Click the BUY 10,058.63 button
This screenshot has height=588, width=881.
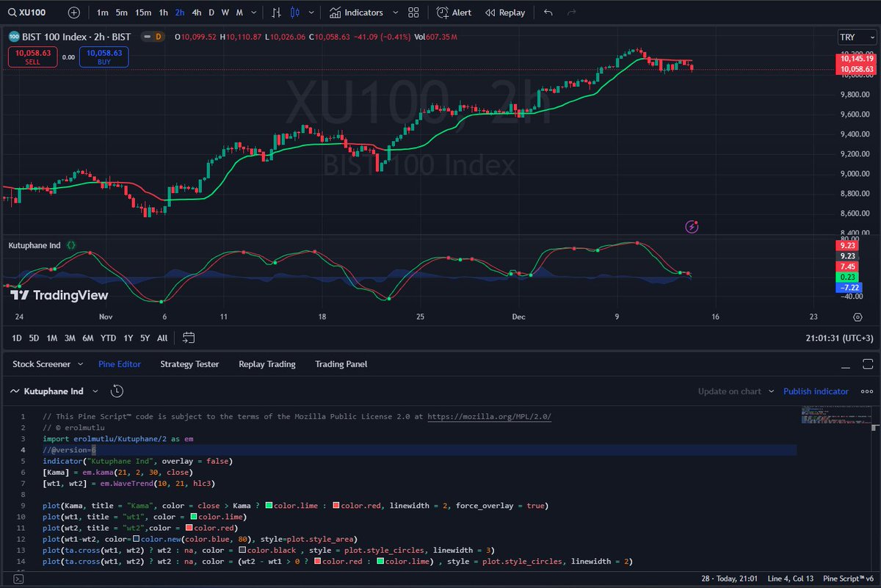(104, 57)
